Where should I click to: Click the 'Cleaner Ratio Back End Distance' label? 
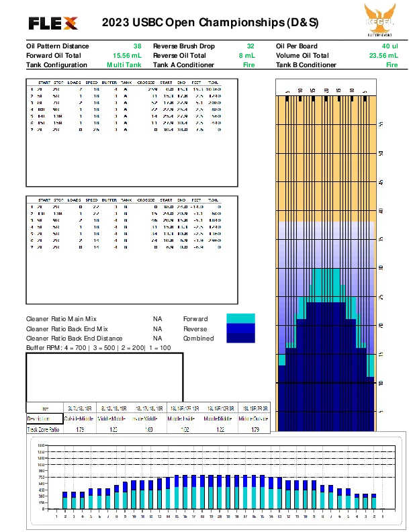[x=75, y=339]
